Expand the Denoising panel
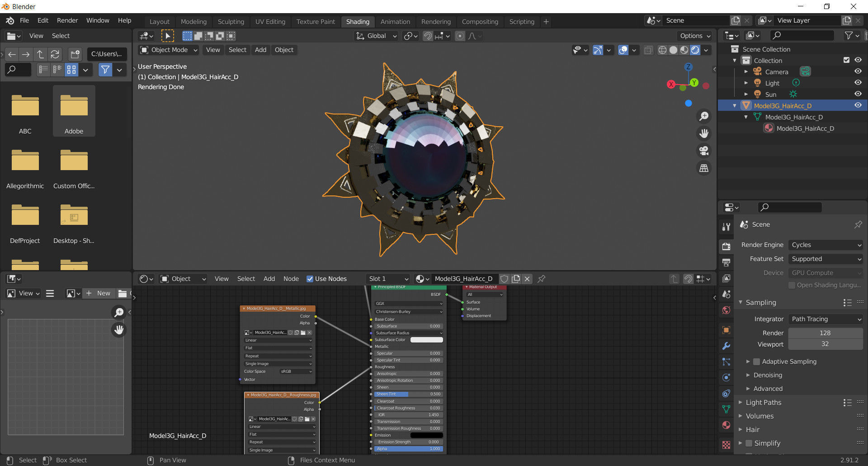 [768, 375]
